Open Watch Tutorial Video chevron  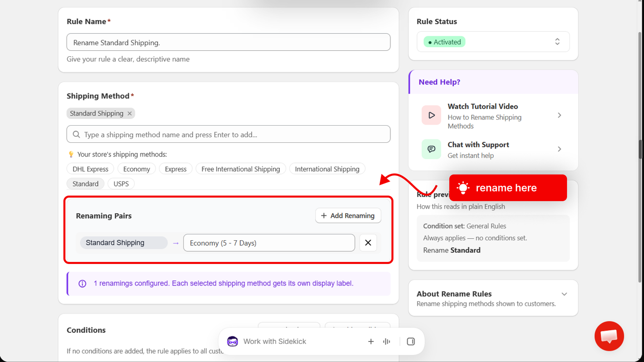click(x=559, y=116)
